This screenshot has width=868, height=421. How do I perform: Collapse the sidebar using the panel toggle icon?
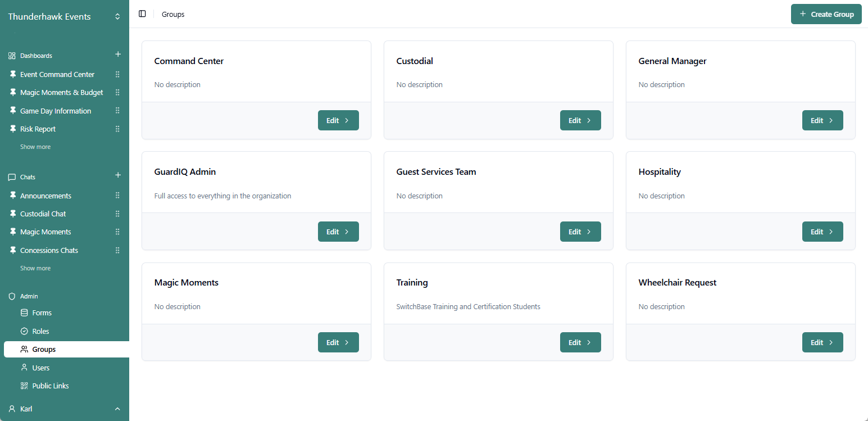tap(142, 13)
